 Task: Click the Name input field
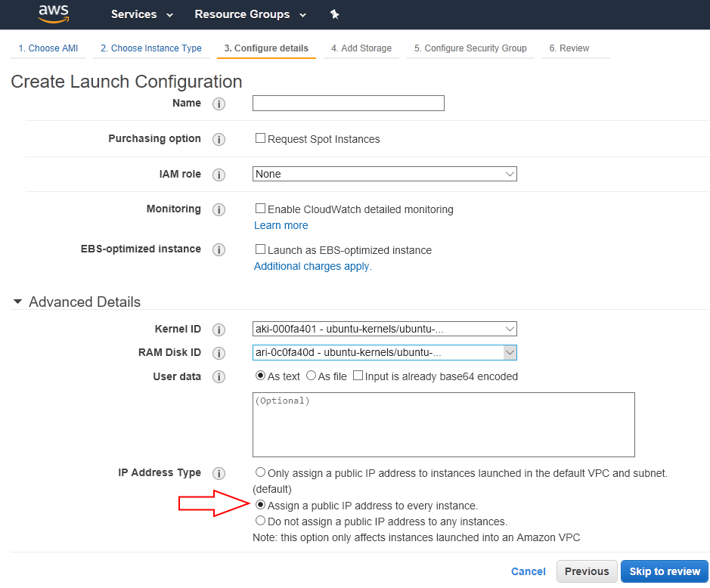[x=348, y=104]
